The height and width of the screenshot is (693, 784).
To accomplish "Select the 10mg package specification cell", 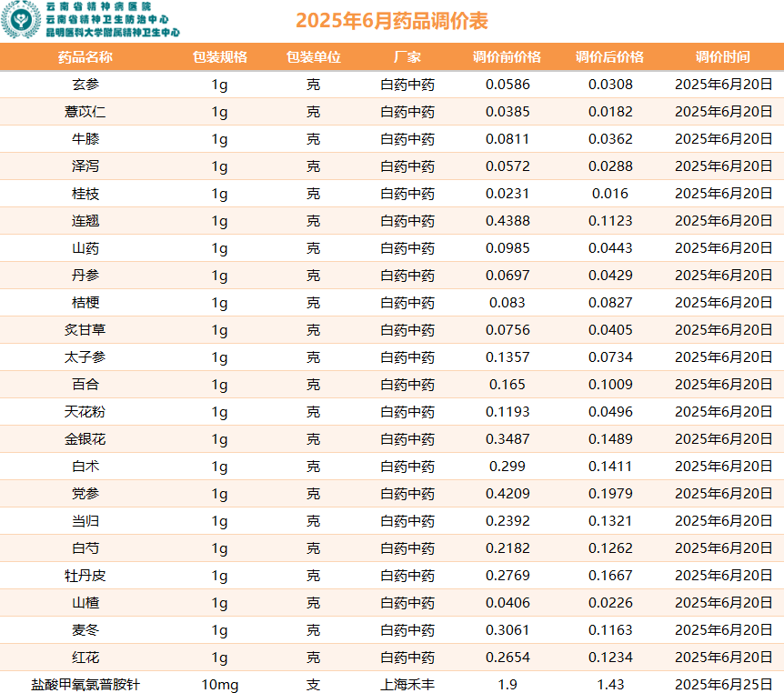I will 219,685.
